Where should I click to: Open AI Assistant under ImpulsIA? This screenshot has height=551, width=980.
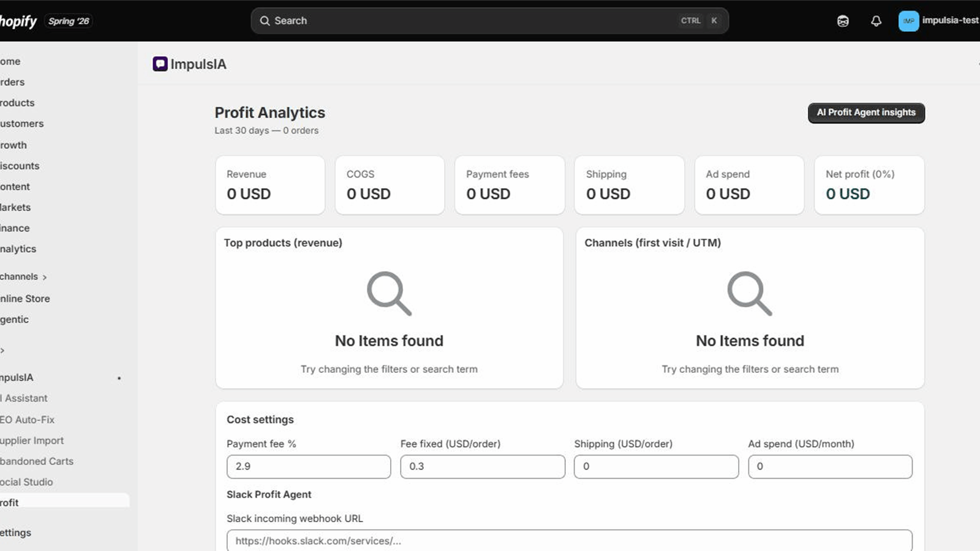(x=24, y=399)
